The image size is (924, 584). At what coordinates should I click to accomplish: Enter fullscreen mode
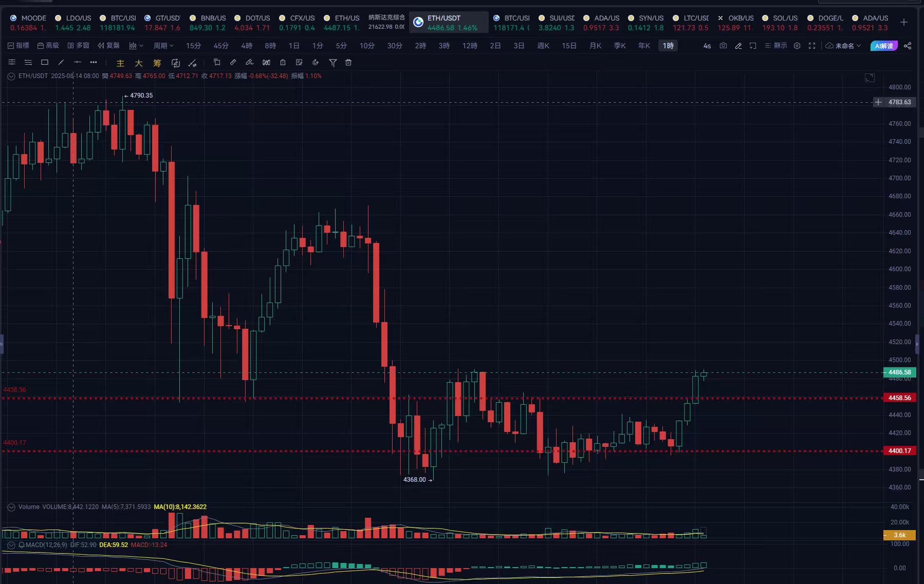click(812, 46)
